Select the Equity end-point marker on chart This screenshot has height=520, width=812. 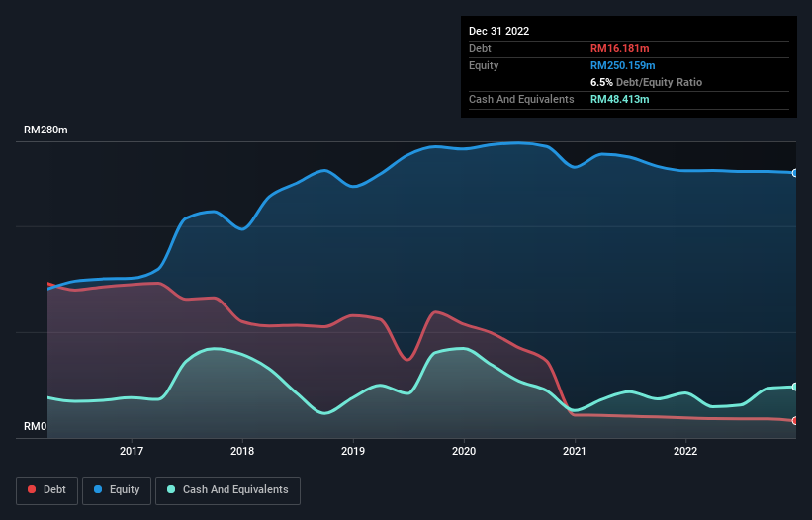pyautogui.click(x=795, y=173)
